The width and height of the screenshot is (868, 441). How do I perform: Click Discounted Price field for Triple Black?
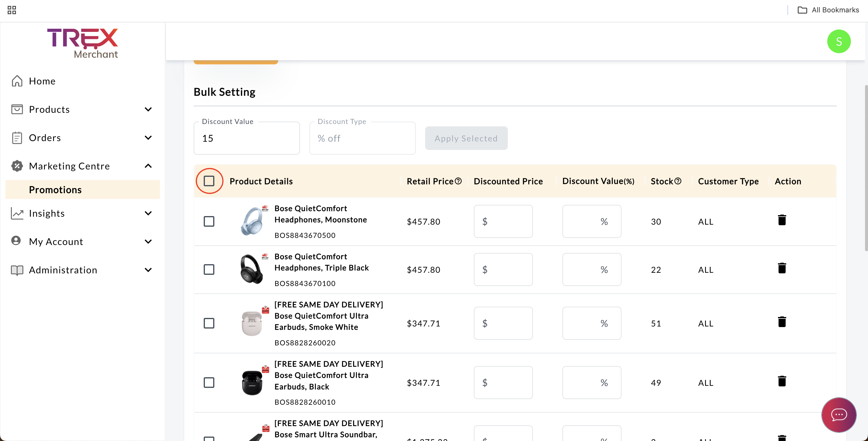click(x=503, y=269)
